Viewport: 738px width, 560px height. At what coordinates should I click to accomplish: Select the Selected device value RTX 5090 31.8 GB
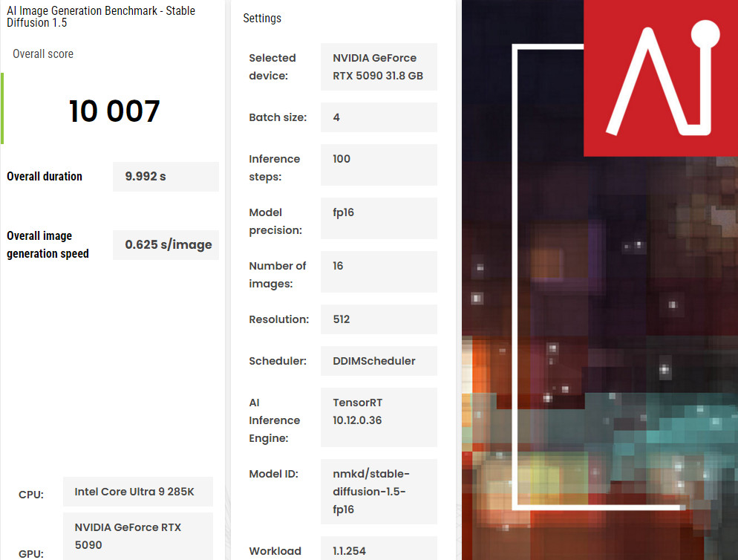click(x=379, y=67)
